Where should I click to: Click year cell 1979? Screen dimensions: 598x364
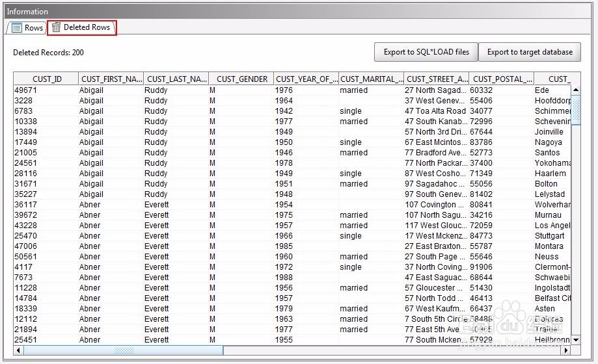point(306,309)
